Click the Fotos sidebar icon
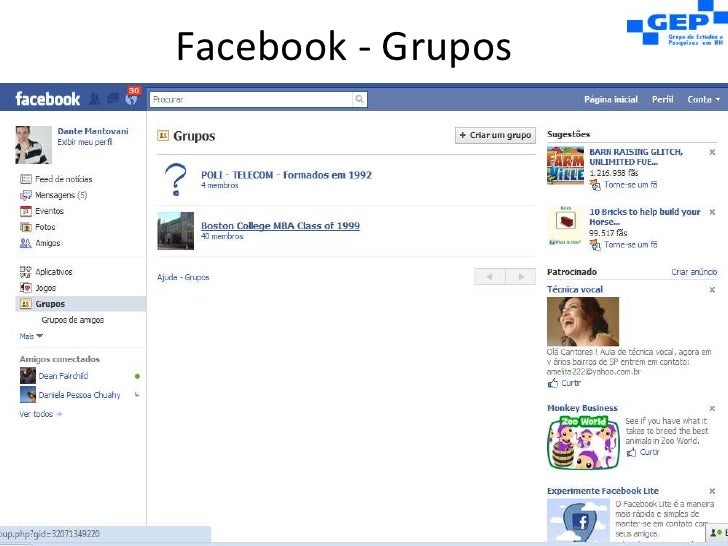The width and height of the screenshot is (728, 546). pos(26,227)
